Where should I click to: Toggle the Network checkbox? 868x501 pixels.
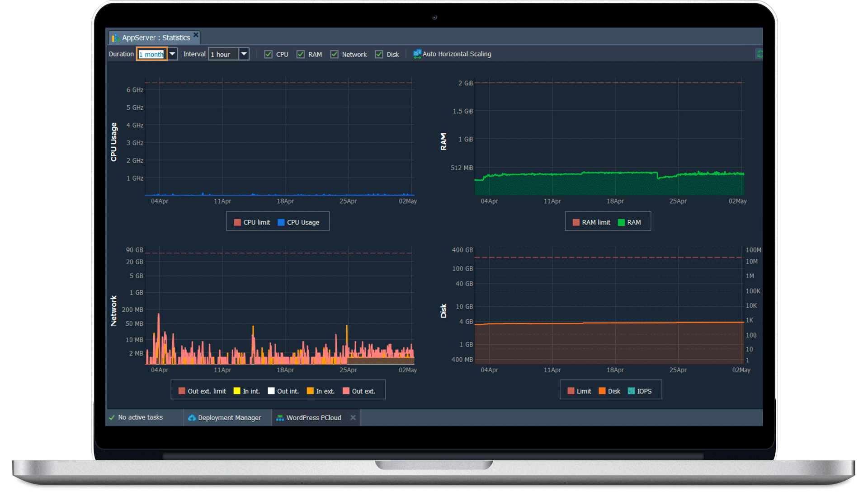pos(335,54)
